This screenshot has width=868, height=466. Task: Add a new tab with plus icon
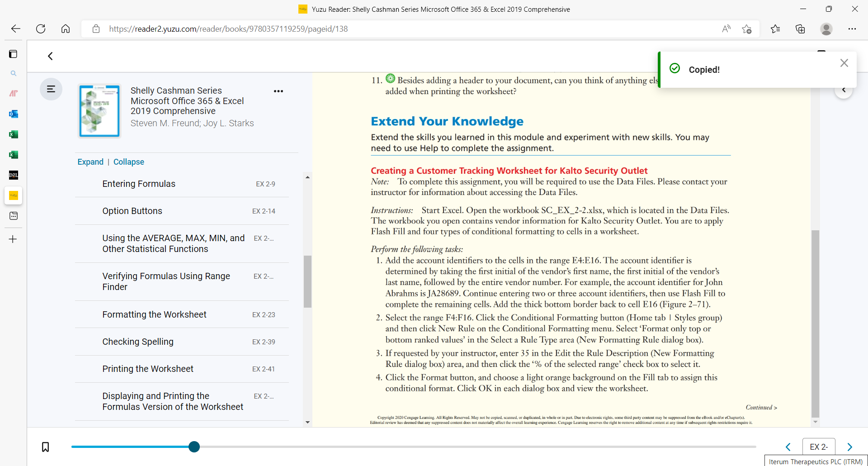click(x=13, y=239)
